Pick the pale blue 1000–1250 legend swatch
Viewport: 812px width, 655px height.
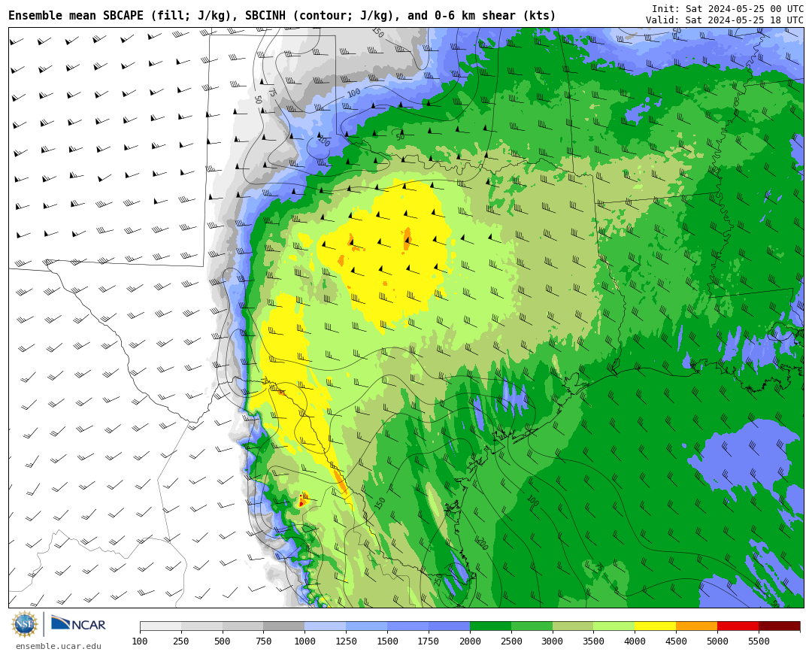(326, 626)
